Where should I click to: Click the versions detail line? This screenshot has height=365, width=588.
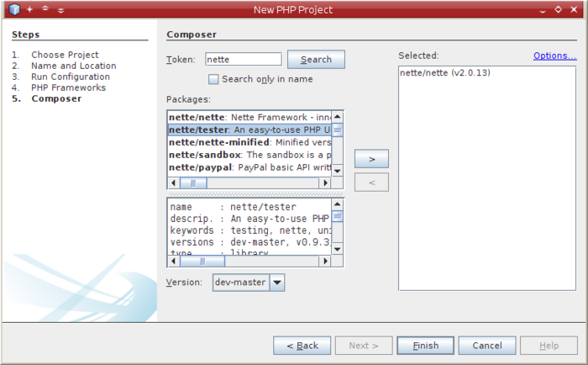click(250, 242)
